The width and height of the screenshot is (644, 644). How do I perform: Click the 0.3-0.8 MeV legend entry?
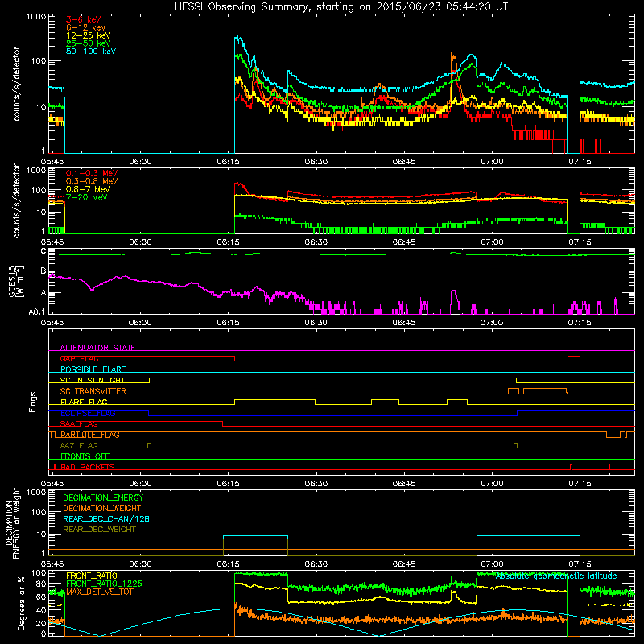pyautogui.click(x=92, y=181)
